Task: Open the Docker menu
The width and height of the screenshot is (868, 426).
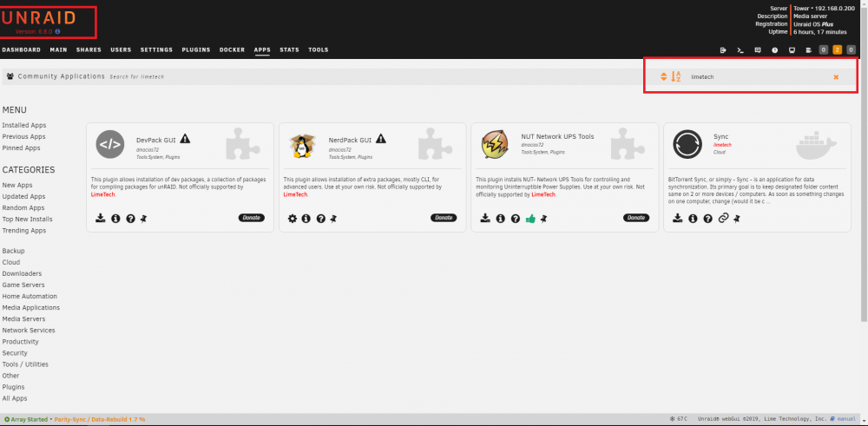Action: tap(232, 49)
